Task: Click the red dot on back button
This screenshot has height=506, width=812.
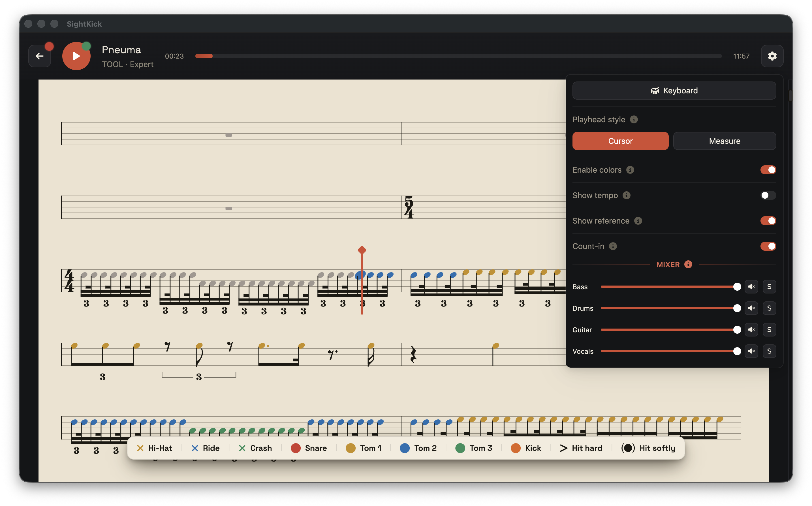Action: tap(49, 46)
